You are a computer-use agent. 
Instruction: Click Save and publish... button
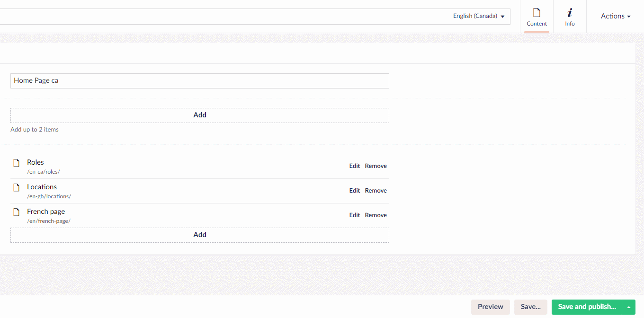(587, 307)
